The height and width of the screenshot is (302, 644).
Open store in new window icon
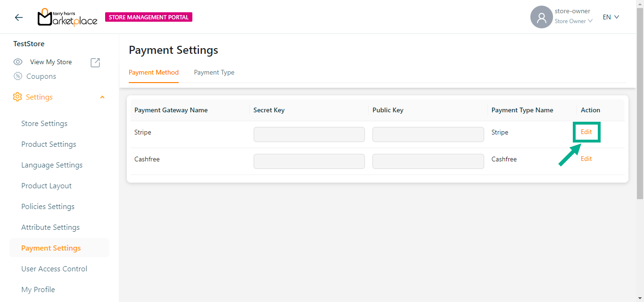[x=95, y=62]
